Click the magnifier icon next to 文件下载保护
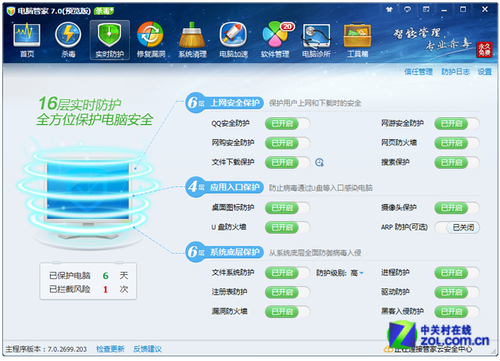 (x=319, y=163)
